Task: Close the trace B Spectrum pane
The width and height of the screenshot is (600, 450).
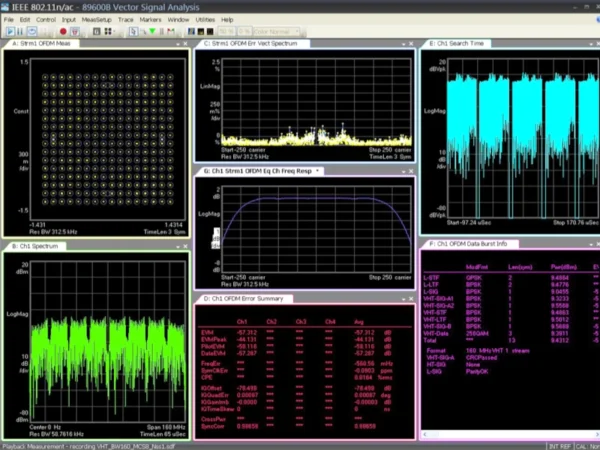Action: pyautogui.click(x=185, y=246)
